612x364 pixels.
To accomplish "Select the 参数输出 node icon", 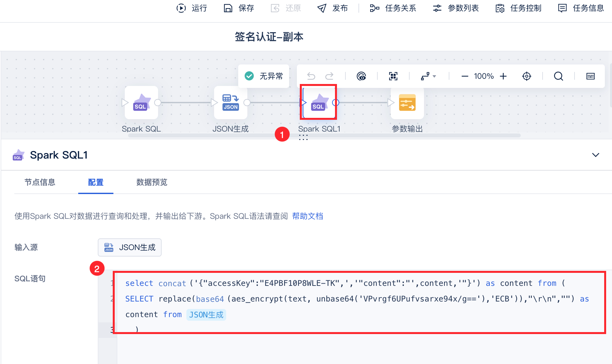I will pyautogui.click(x=407, y=103).
